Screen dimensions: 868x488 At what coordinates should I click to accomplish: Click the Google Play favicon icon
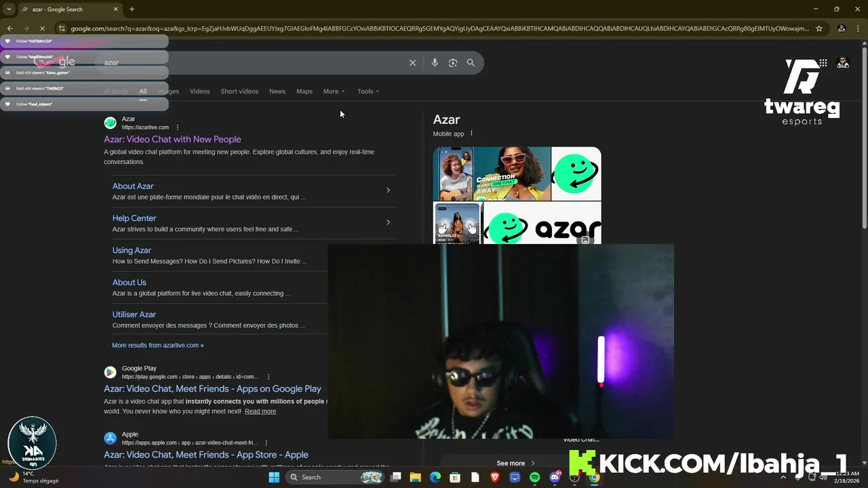[x=110, y=372]
